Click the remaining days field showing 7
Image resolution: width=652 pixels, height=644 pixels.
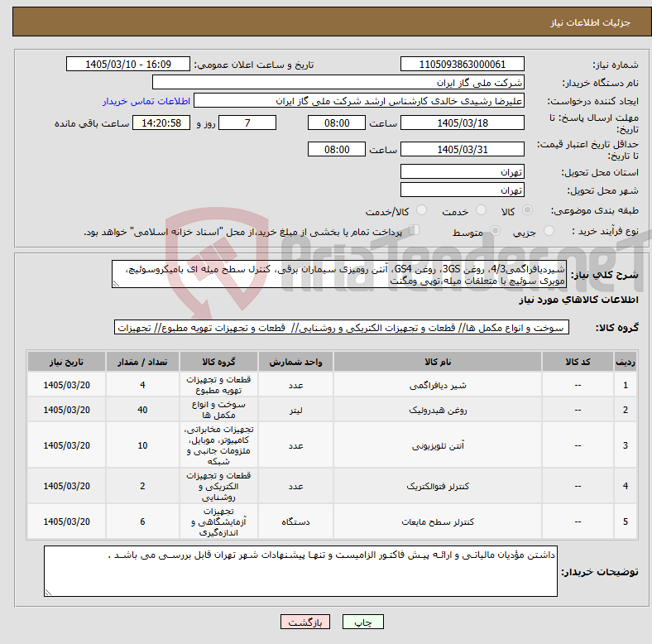pos(247,123)
